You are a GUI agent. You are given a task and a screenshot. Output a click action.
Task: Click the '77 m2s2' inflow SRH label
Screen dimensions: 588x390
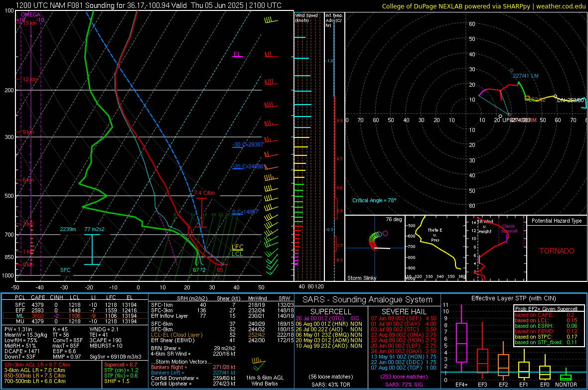pos(95,229)
